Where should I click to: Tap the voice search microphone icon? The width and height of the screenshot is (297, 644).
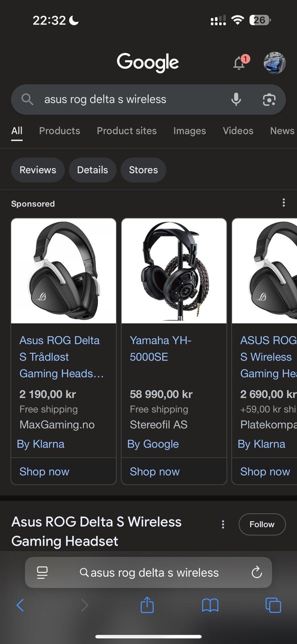pos(236,99)
